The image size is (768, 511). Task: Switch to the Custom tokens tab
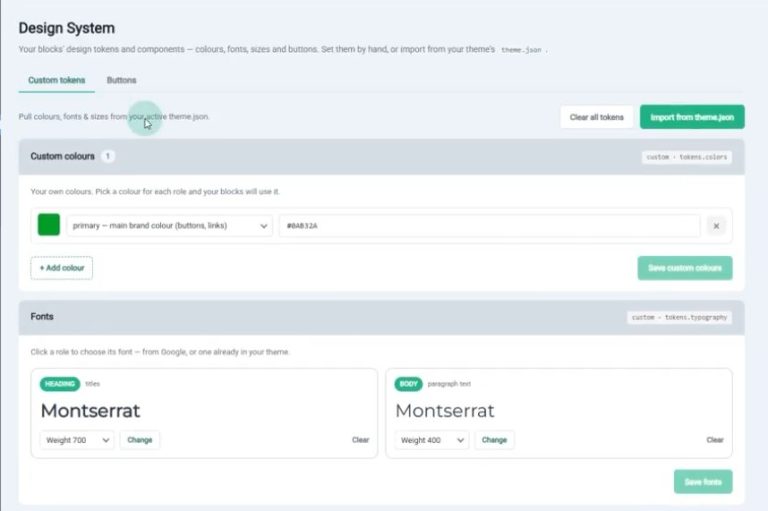tap(56, 80)
